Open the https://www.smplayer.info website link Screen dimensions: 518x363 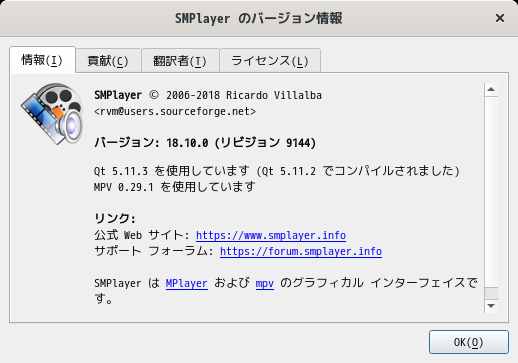click(271, 235)
